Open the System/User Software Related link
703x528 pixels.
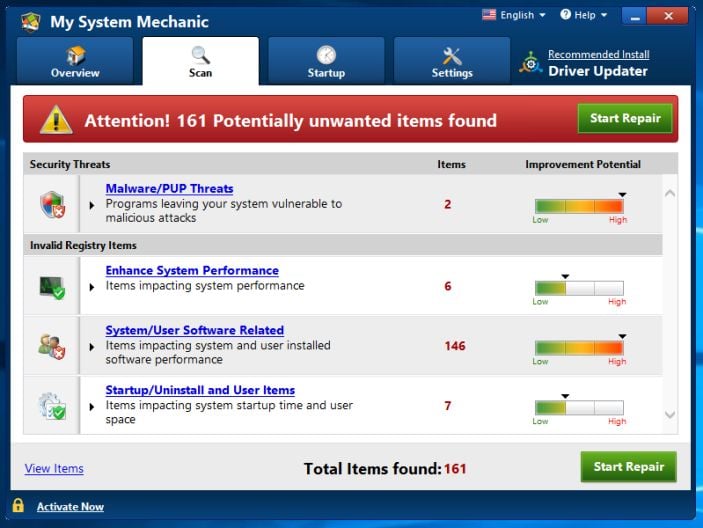(195, 330)
